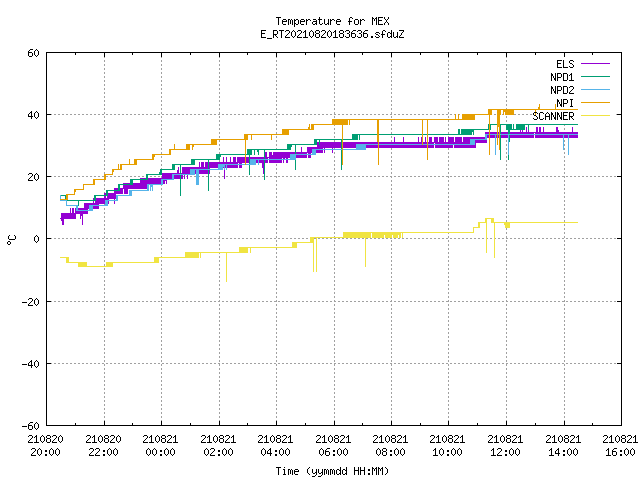The width and height of the screenshot is (640, 480).
Task: Click the x-axis tick 210821 14:00
Action: click(x=564, y=446)
